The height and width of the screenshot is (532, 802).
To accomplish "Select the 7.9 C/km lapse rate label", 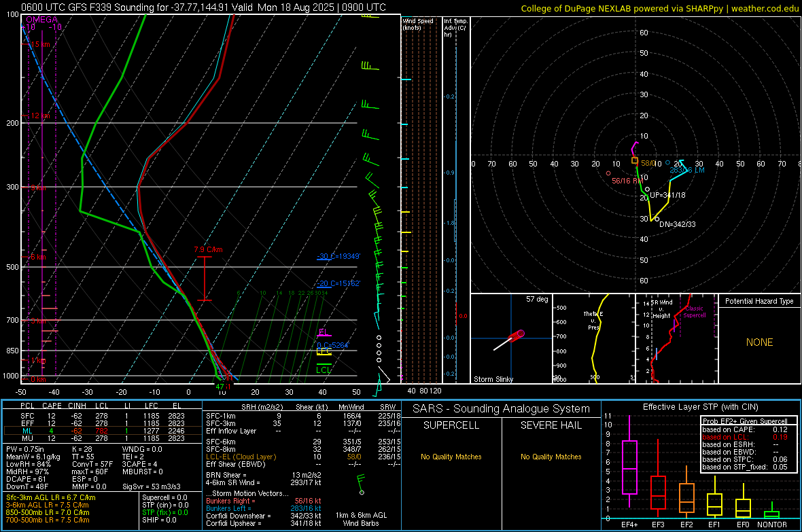I will click(x=208, y=249).
